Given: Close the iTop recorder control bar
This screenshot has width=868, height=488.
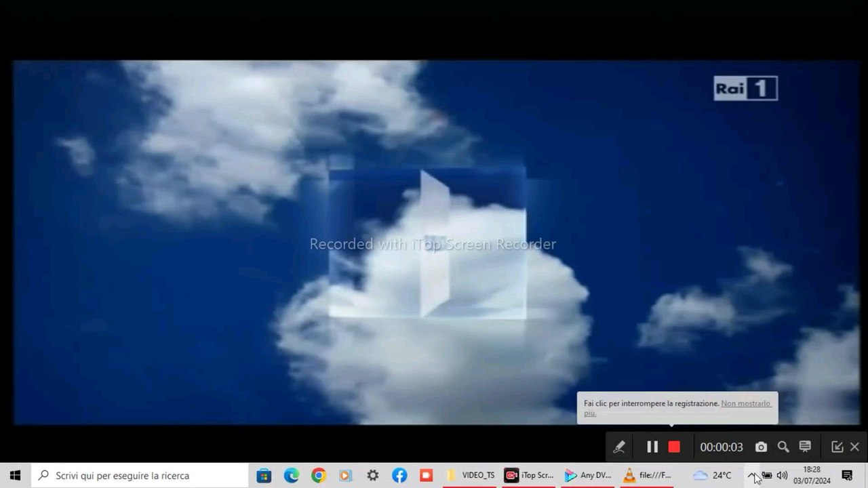Looking at the screenshot, I should 854,447.
